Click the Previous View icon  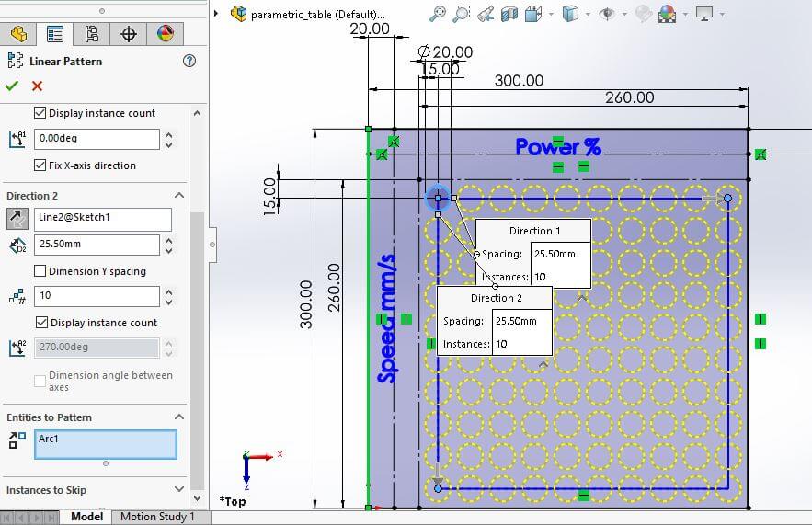point(486,14)
